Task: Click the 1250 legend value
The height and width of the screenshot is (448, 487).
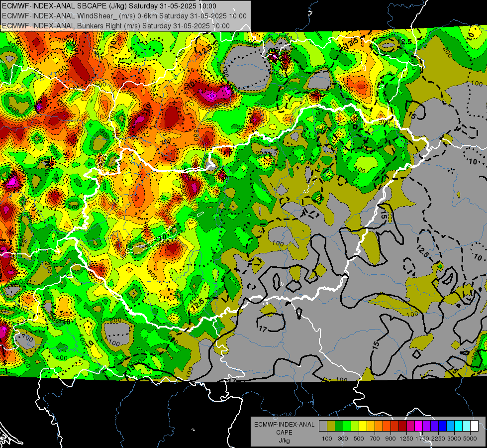Action: [x=406, y=439]
